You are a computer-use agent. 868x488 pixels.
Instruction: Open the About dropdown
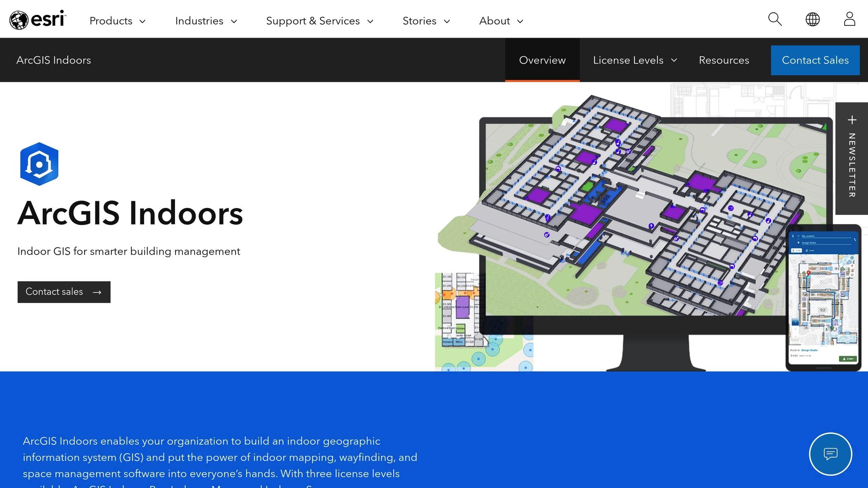(501, 21)
